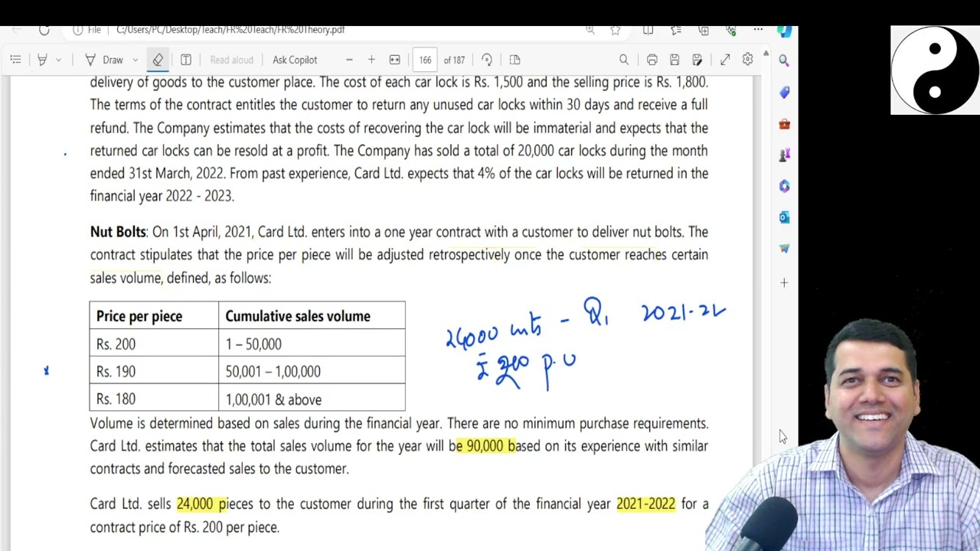
Task: Add this page to favorites
Action: (x=616, y=30)
